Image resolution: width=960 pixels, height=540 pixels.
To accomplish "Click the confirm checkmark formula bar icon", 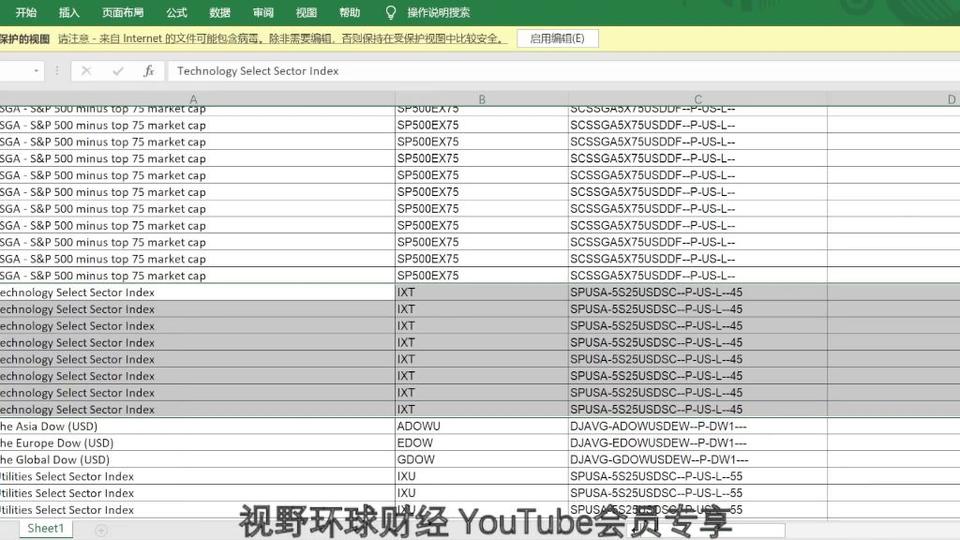I will (x=118, y=71).
